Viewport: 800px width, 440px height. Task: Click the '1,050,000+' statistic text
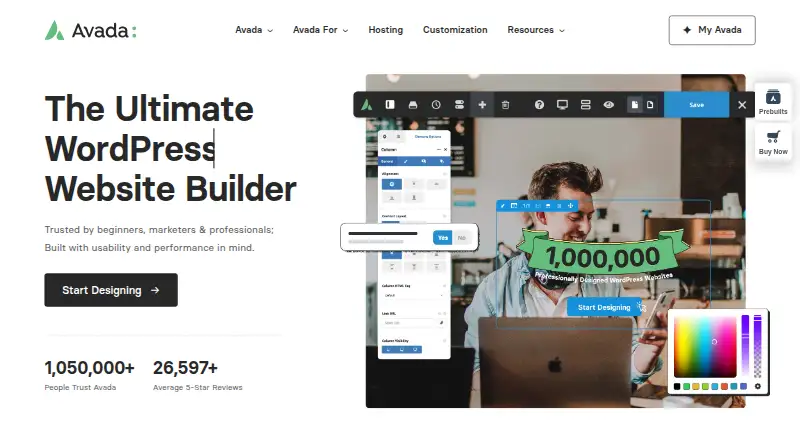coord(89,368)
